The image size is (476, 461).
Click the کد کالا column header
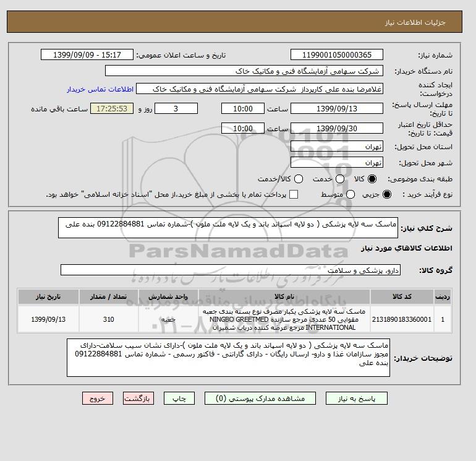click(402, 296)
